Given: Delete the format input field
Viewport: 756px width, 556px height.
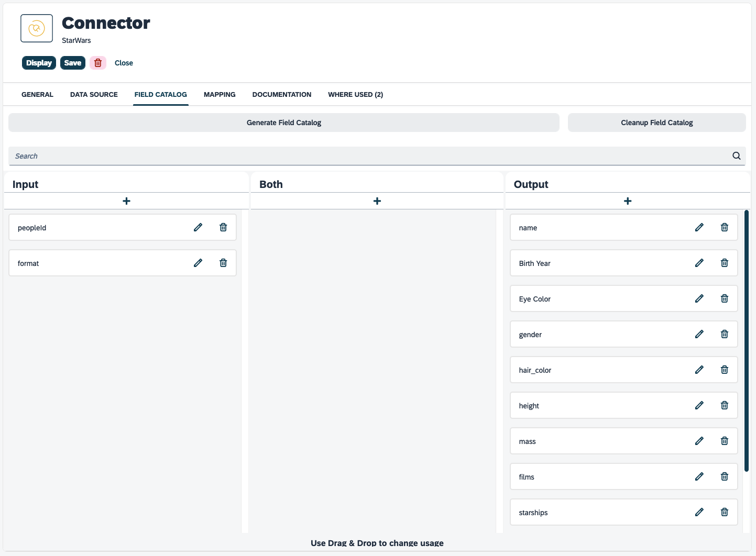Looking at the screenshot, I should [223, 263].
